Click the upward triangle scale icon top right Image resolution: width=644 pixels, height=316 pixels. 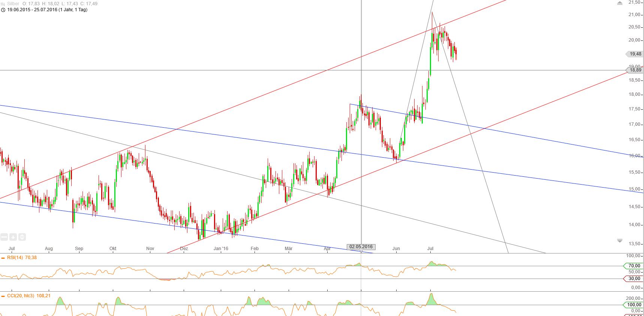620,3
